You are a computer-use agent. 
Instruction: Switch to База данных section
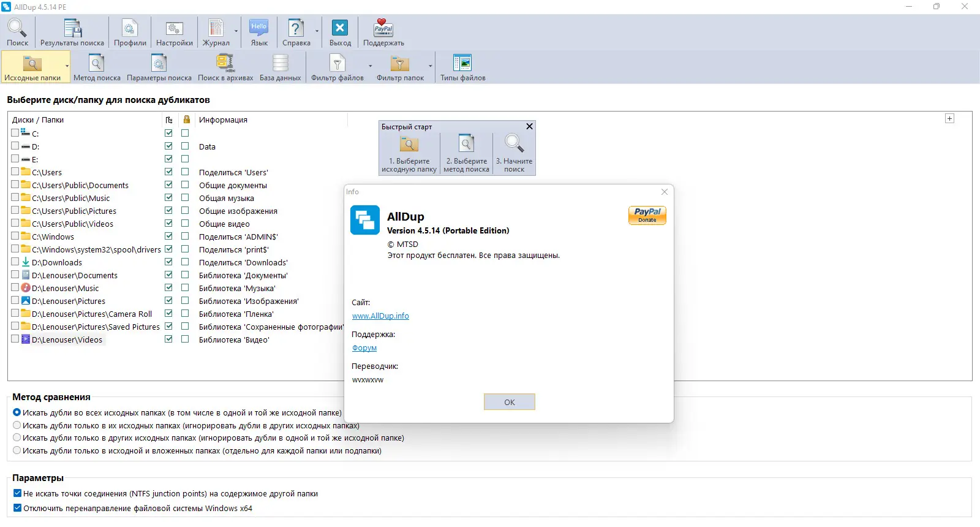click(280, 67)
